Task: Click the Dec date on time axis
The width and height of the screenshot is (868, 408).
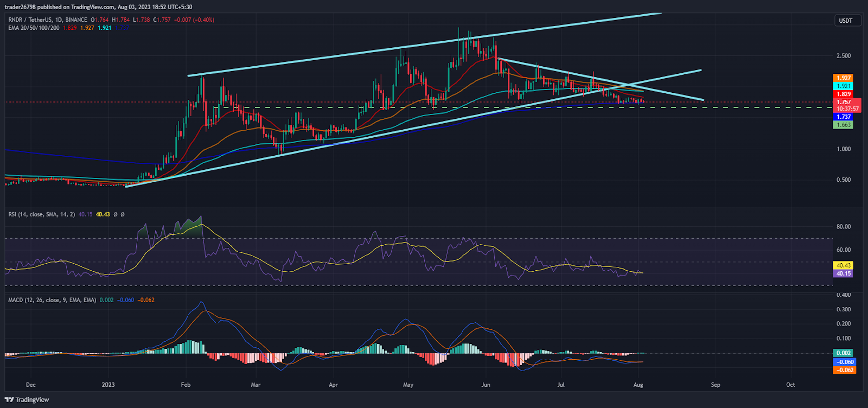Action: (x=30, y=385)
